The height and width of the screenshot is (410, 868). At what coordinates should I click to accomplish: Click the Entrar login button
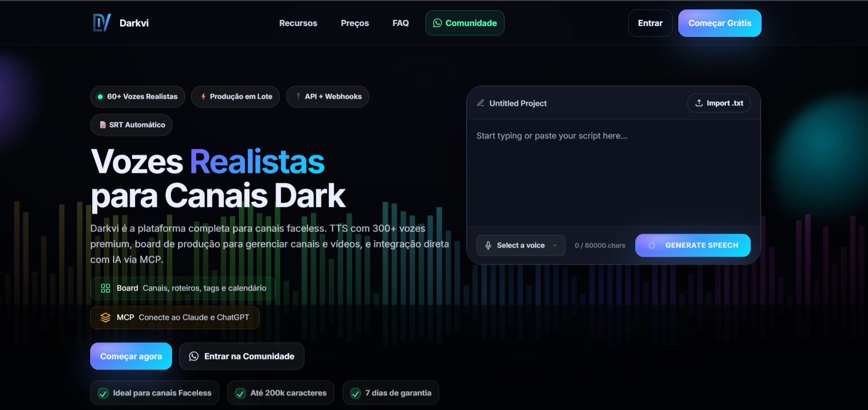pyautogui.click(x=650, y=23)
